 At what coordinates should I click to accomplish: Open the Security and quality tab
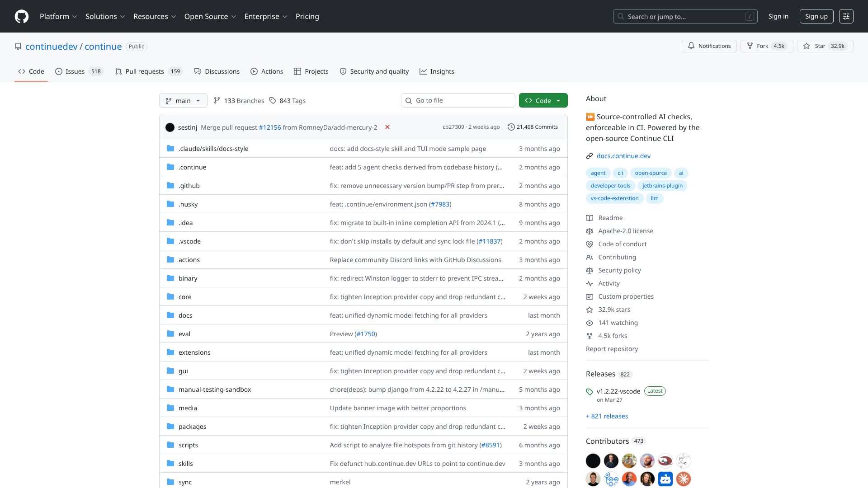tap(374, 71)
